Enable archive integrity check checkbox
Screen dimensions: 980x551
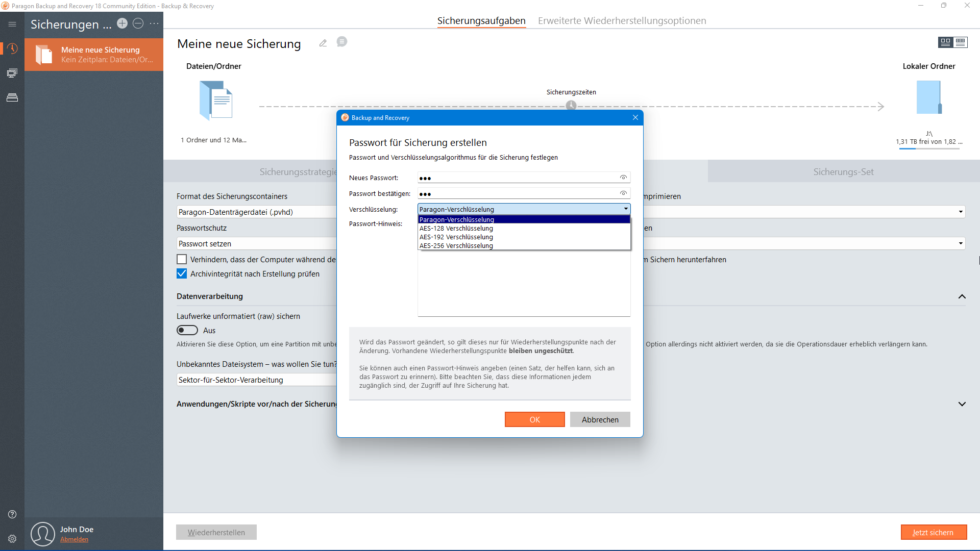point(182,274)
